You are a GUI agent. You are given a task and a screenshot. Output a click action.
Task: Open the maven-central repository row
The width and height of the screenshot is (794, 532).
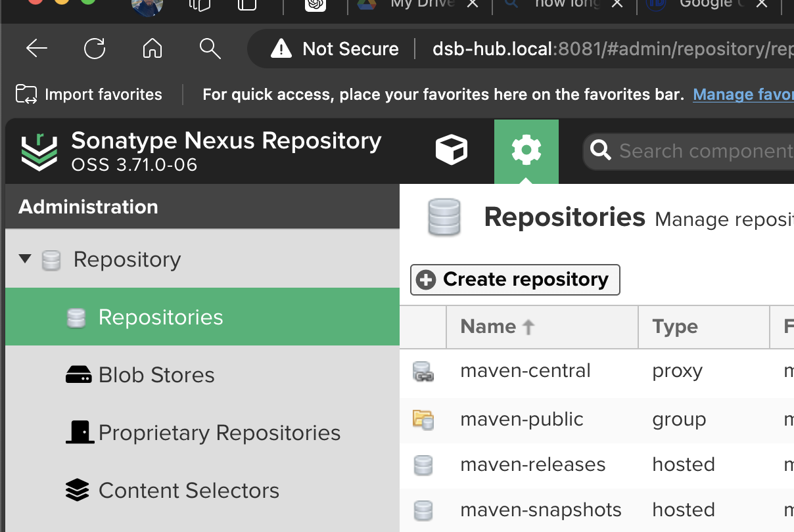pyautogui.click(x=597, y=371)
